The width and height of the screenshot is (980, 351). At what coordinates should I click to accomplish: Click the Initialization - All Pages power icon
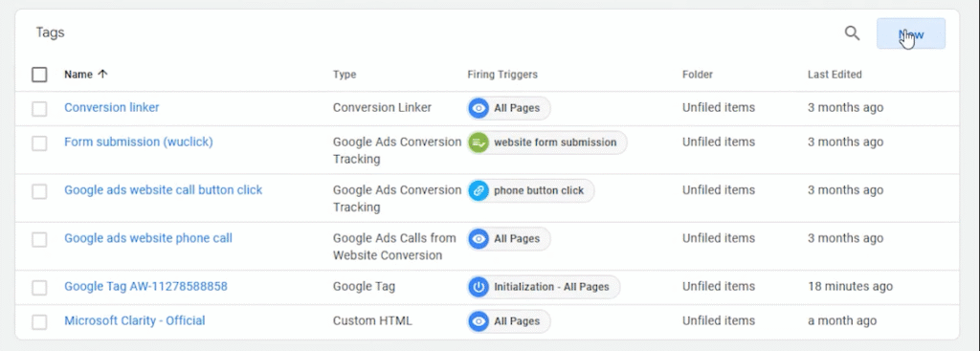tap(479, 287)
